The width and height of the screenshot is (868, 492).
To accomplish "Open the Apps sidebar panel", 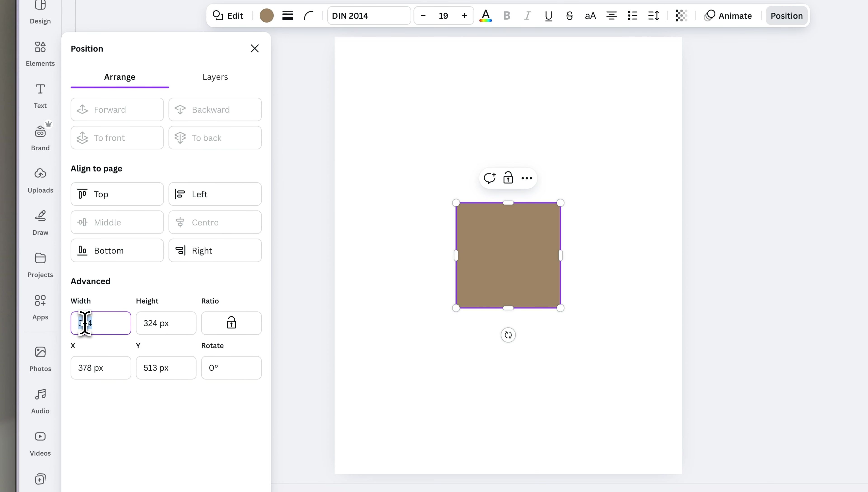I will pyautogui.click(x=40, y=307).
